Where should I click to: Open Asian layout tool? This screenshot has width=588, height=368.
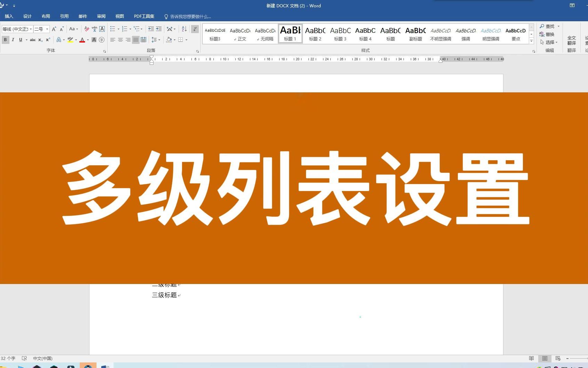pyautogui.click(x=171, y=29)
